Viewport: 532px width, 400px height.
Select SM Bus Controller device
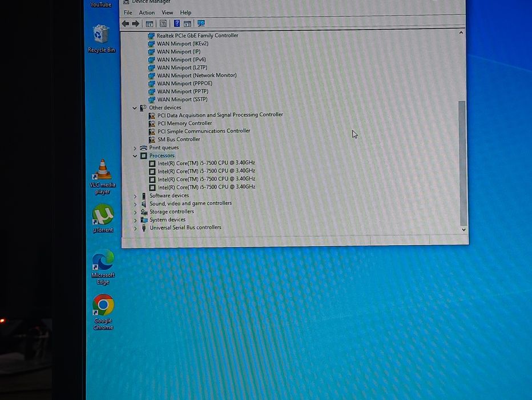(179, 139)
